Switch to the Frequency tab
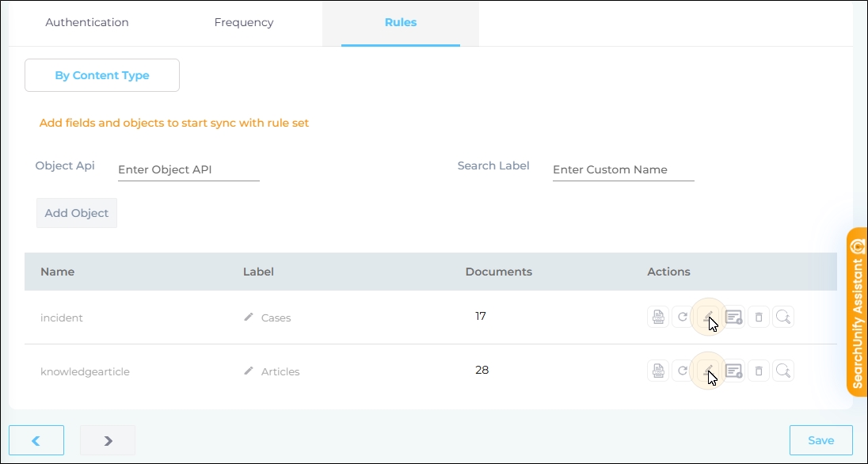Image resolution: width=868 pixels, height=464 pixels. (244, 22)
